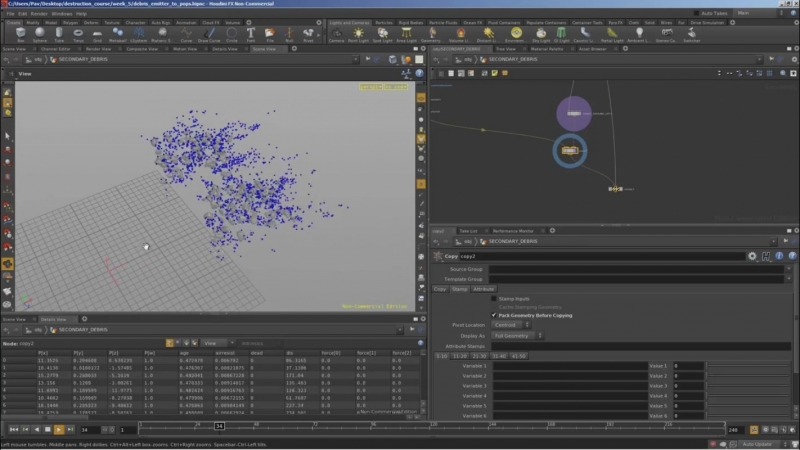
Task: Open the Windows menu
Action: coord(62,13)
